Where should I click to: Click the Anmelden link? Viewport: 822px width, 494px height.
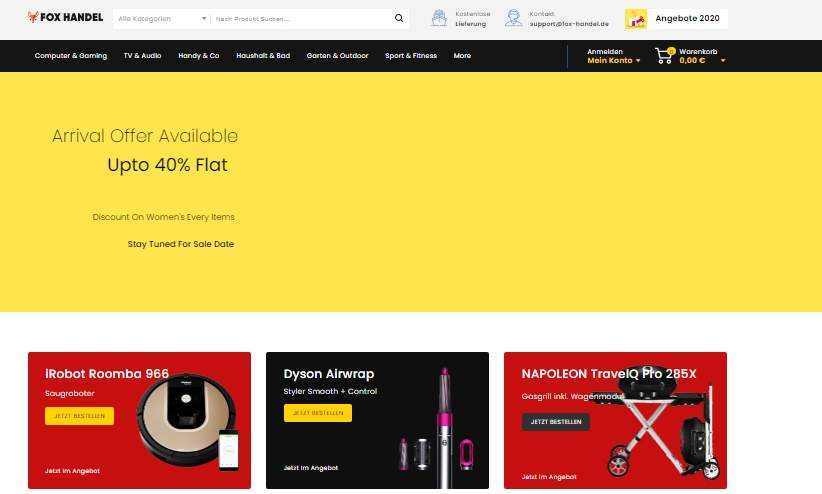point(605,51)
